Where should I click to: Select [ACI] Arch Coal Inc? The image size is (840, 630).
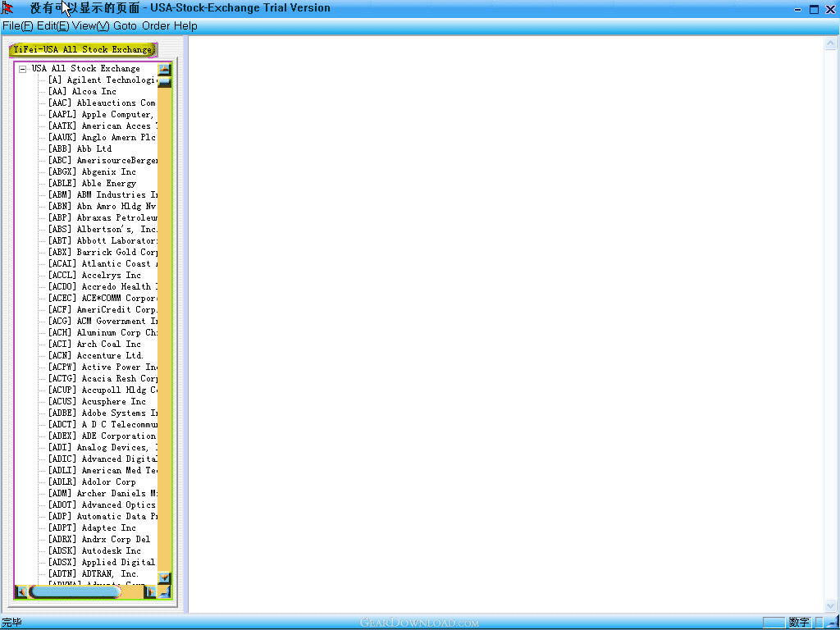[x=95, y=344]
